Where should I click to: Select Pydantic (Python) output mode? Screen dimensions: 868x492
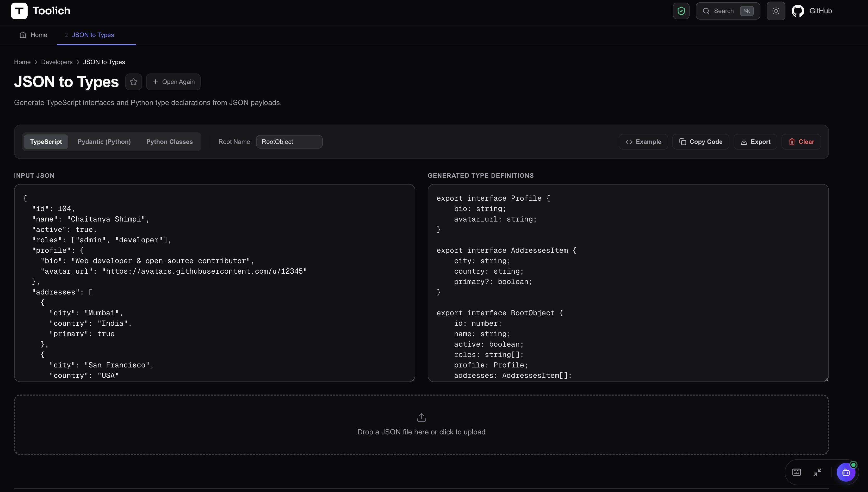[x=104, y=142]
